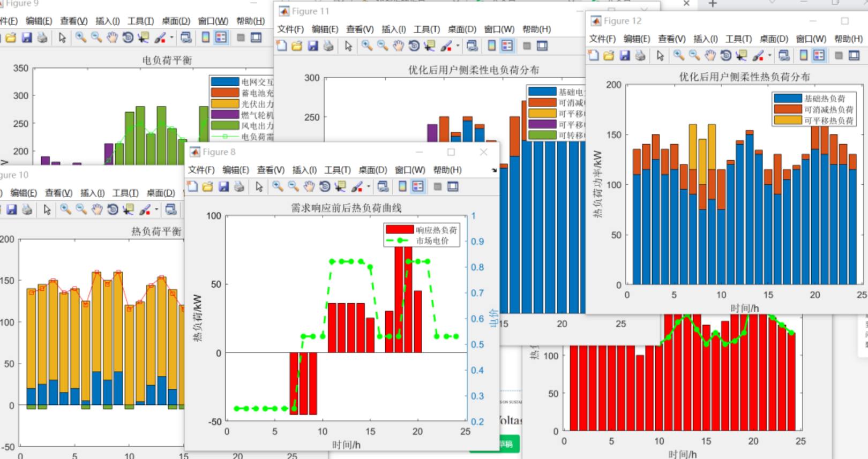Select Data Cursor tool in Figure 9
This screenshot has height=459, width=868.
143,37
